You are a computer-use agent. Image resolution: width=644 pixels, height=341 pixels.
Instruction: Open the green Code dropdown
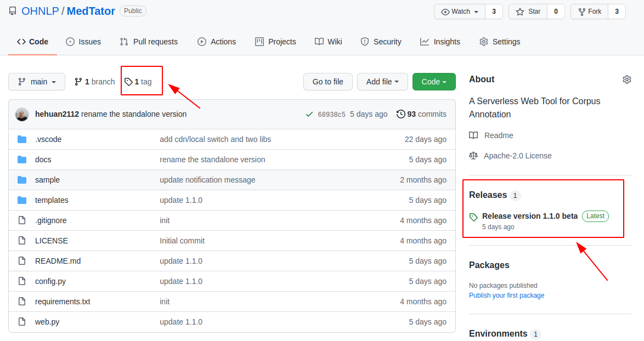click(434, 82)
